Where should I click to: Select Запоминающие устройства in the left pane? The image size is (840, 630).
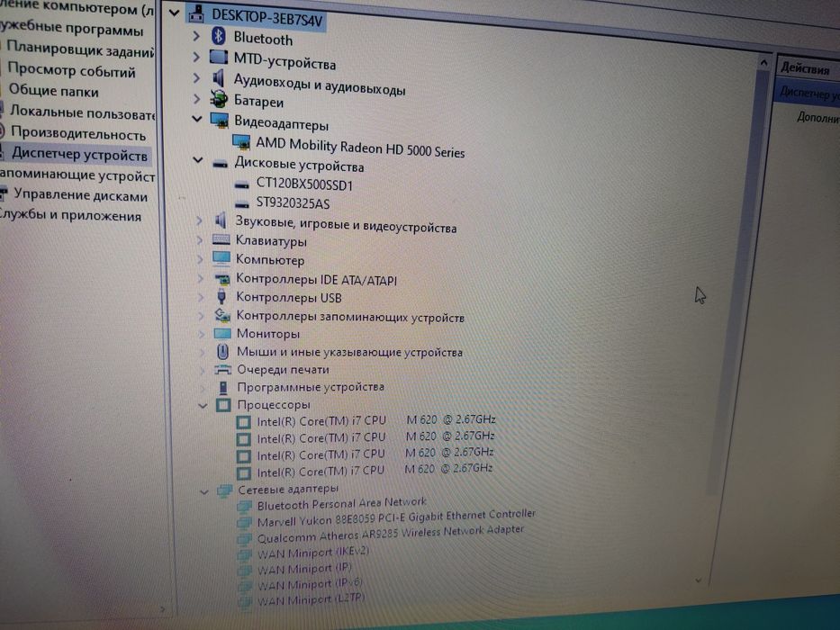pos(77,175)
